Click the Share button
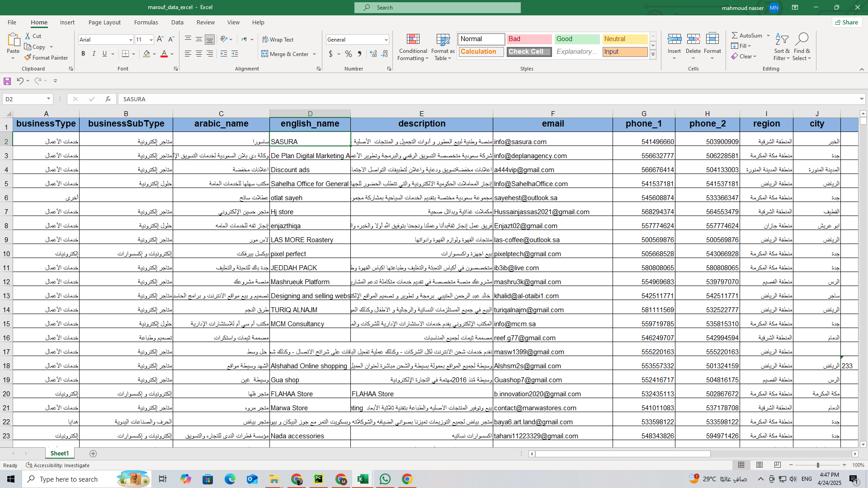Image resolution: width=868 pixels, height=488 pixels. tap(846, 22)
